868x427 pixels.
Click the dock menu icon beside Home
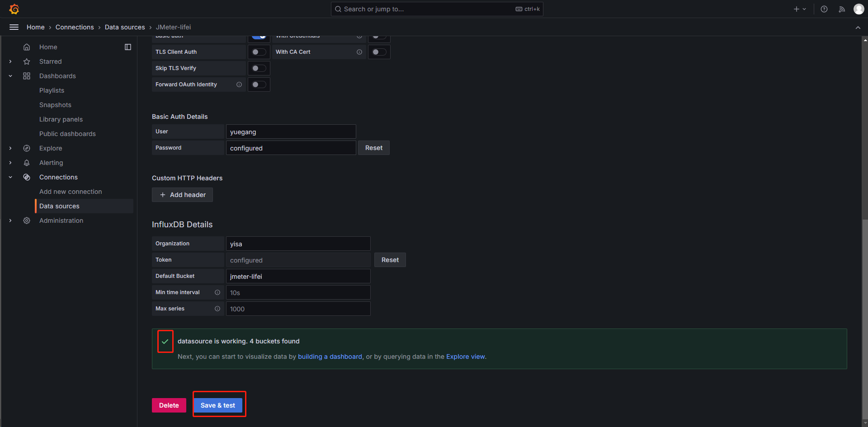pos(128,47)
